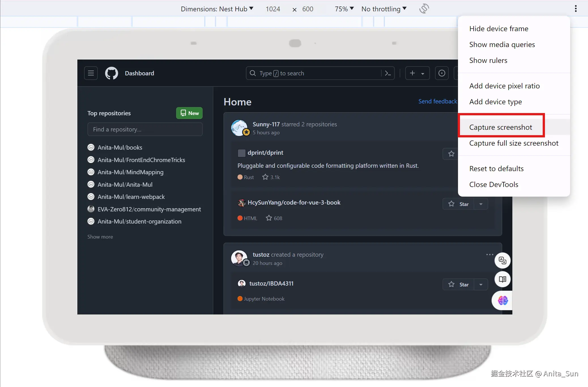Screen dimensions: 588x387
Task: Open the 75% zoom level dropdown
Action: pos(344,9)
